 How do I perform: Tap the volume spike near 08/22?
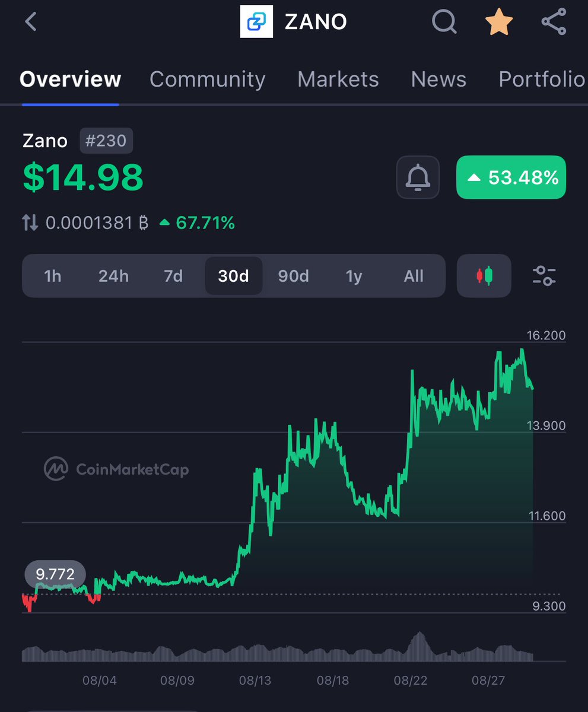pos(419,646)
